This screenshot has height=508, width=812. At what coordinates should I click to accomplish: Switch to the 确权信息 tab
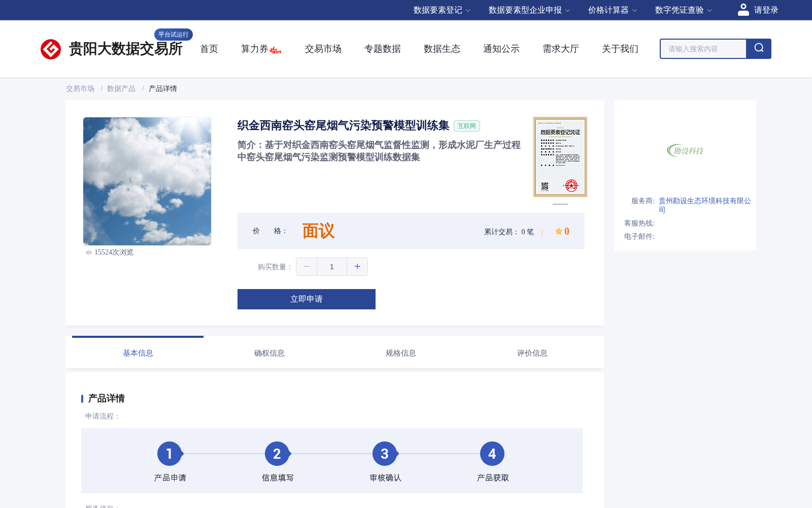(x=269, y=353)
